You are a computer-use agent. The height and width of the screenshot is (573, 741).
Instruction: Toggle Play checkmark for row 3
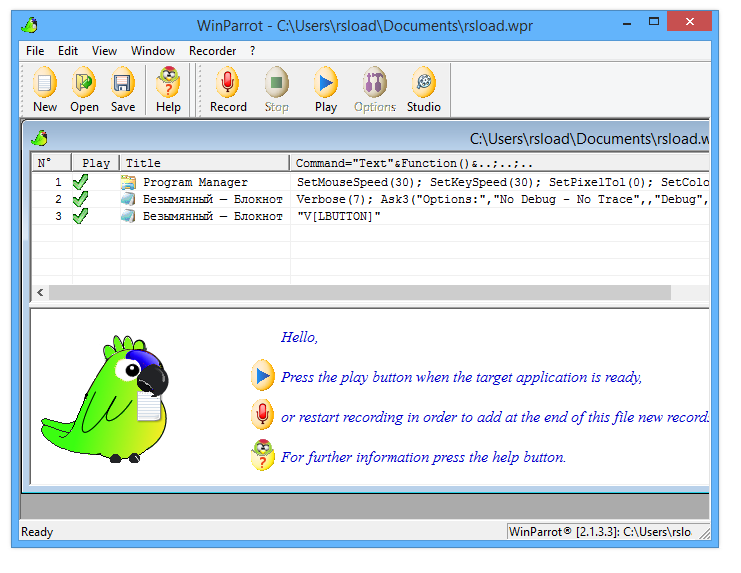[x=80, y=216]
